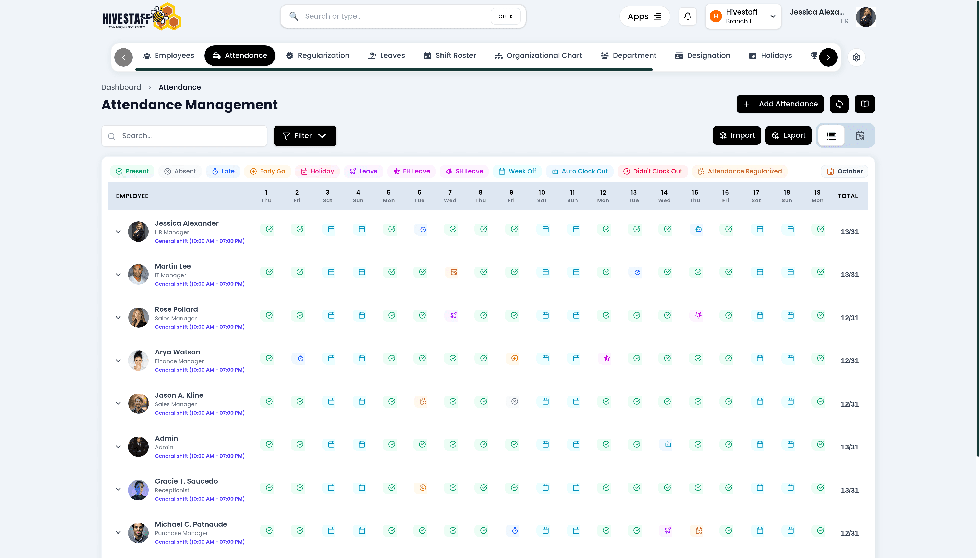Click Martin Lee's Late icon on 13 Tue
The height and width of the screenshot is (558, 980).
click(x=637, y=272)
